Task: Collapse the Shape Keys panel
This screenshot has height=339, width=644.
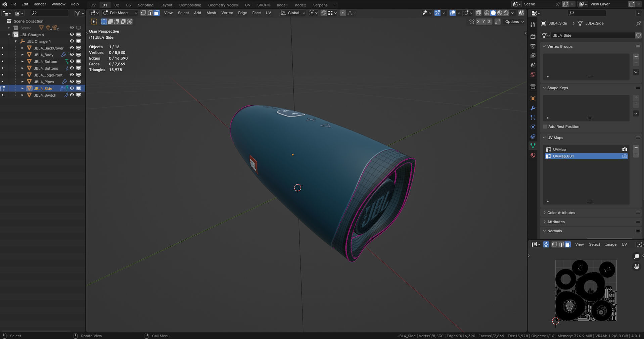Action: tap(544, 88)
